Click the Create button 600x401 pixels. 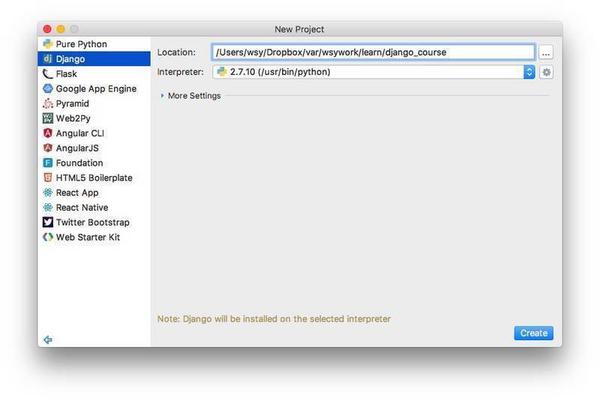pos(533,333)
